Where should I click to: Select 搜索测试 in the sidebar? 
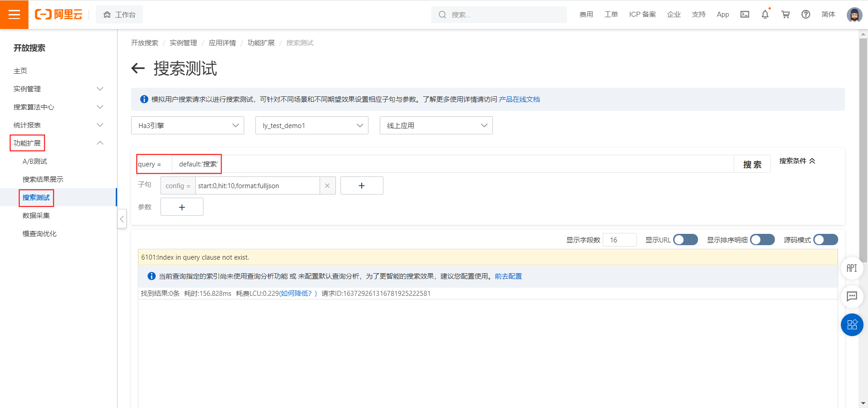point(36,197)
